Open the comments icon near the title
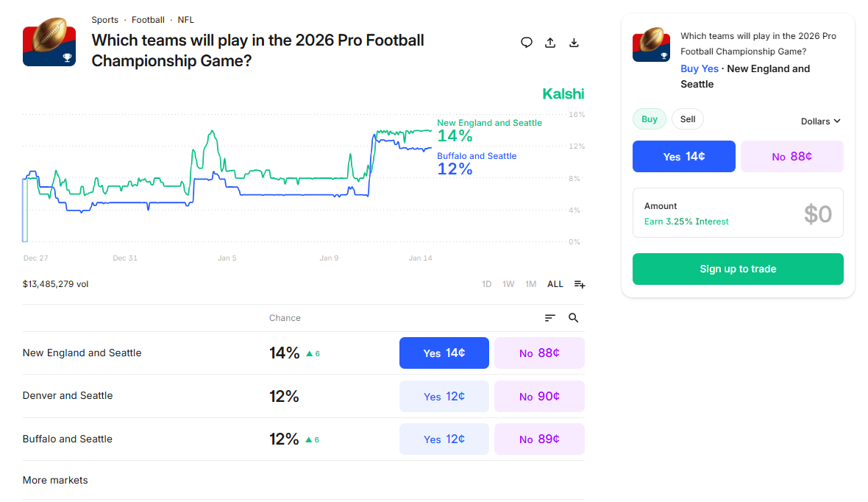 526,43
